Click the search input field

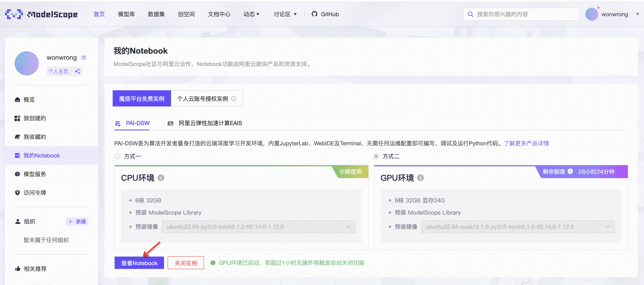click(520, 14)
